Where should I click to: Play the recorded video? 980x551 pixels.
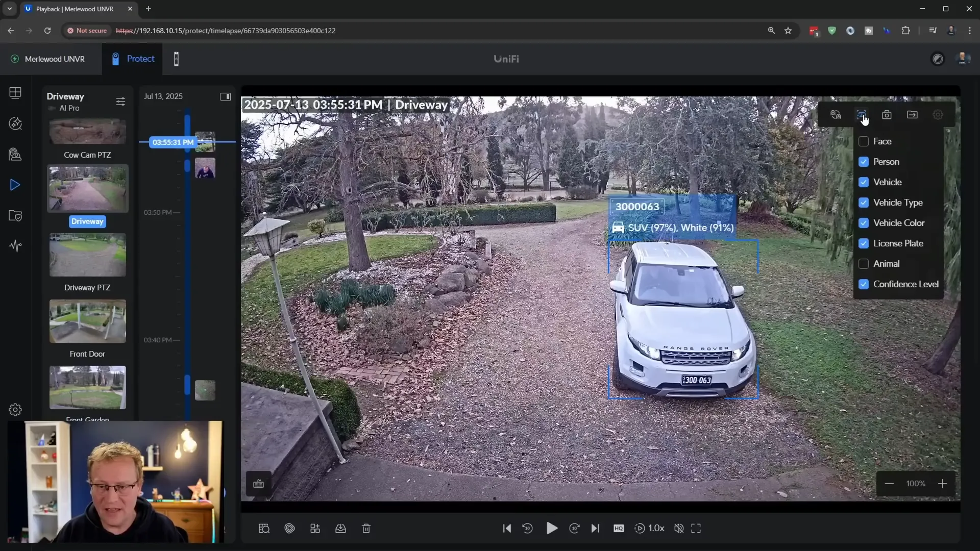[x=551, y=529]
